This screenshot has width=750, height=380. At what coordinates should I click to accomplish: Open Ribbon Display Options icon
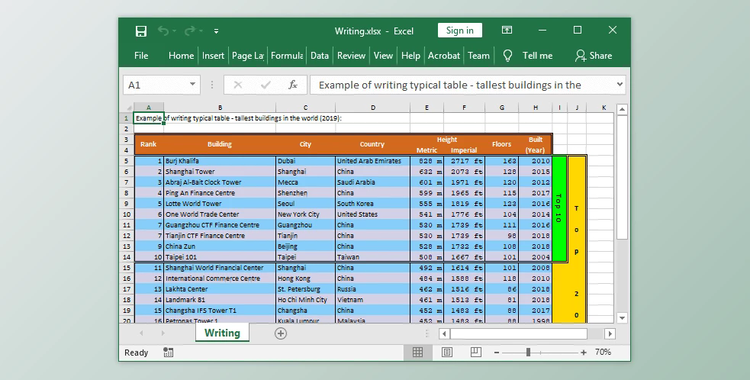[x=507, y=30]
